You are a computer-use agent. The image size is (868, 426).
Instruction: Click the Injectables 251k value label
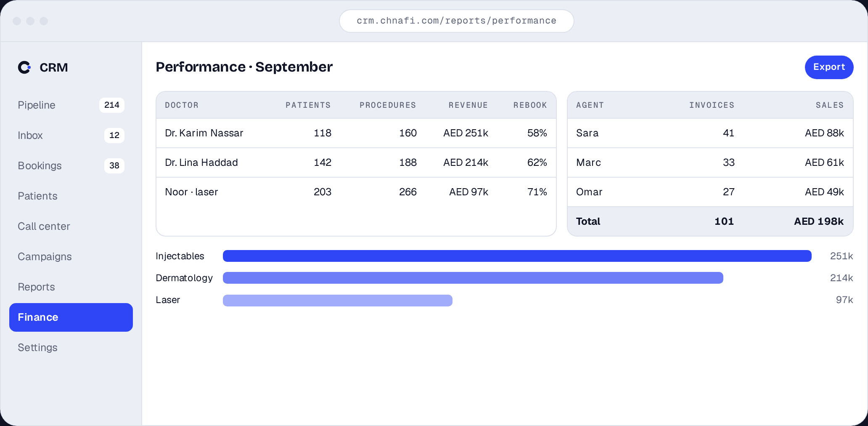pos(841,256)
